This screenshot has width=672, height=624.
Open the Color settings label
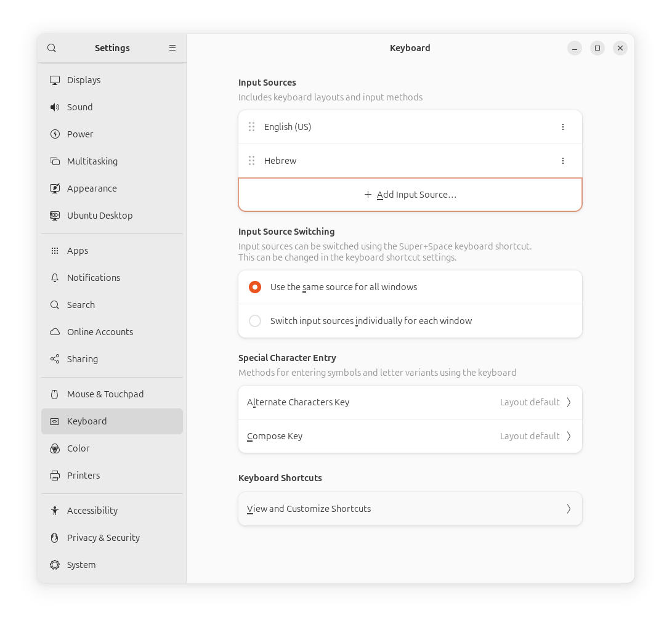point(78,448)
